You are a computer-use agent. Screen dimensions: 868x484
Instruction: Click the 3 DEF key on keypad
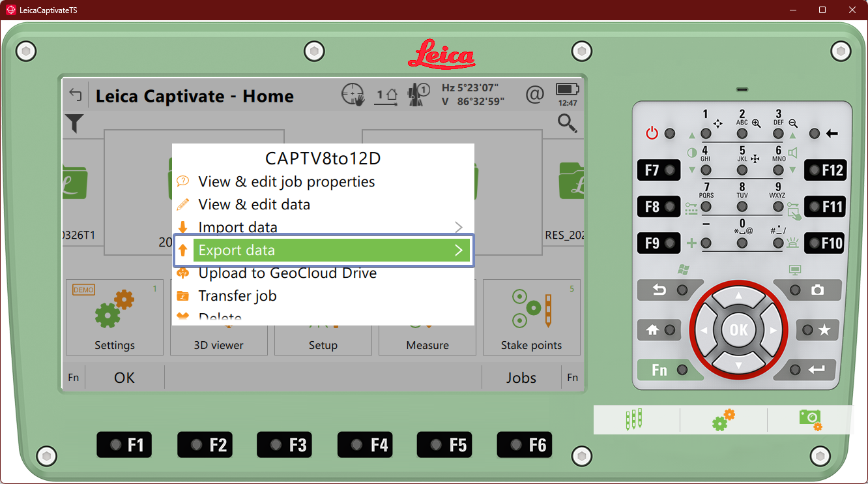coord(778,134)
